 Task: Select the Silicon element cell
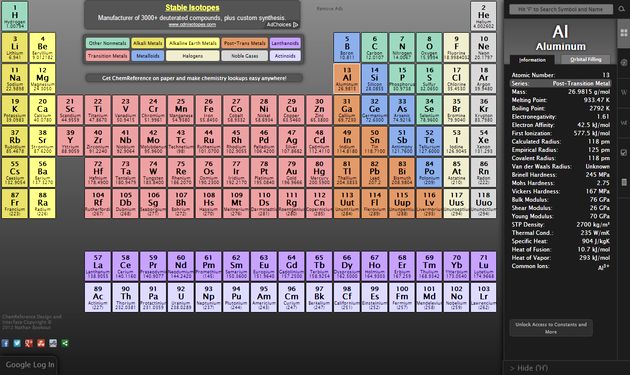point(374,78)
